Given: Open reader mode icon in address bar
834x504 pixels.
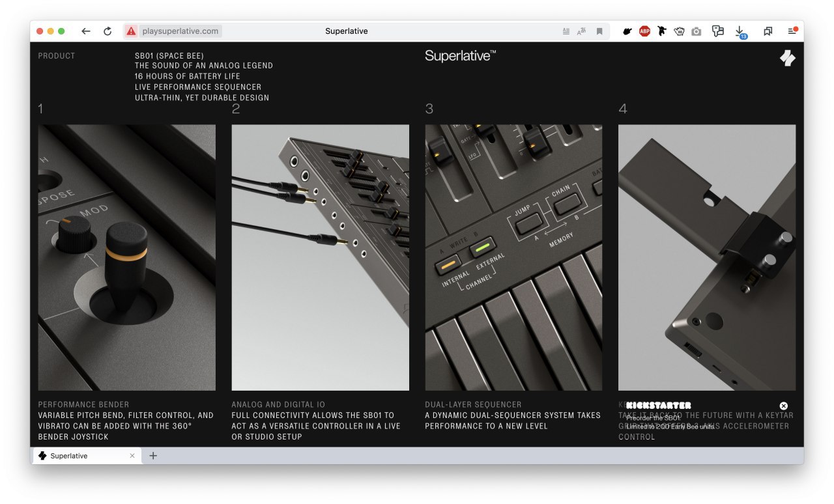Looking at the screenshot, I should [566, 31].
